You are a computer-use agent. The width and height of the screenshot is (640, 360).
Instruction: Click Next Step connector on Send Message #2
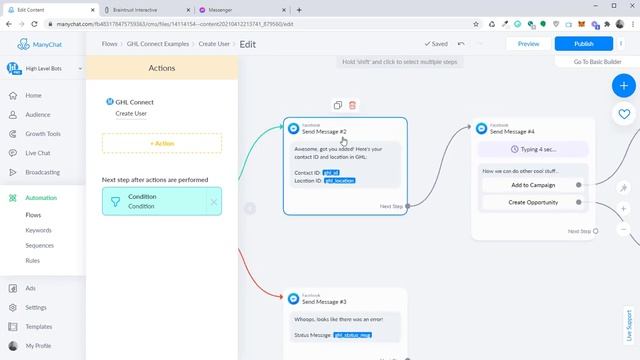[x=407, y=206]
